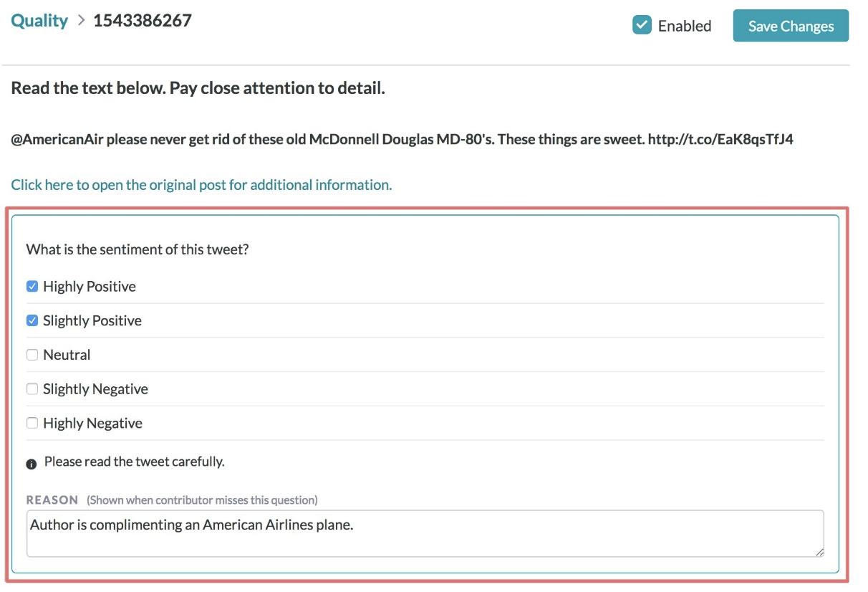The width and height of the screenshot is (868, 592).
Task: Uncheck the Enabled checkbox
Action: point(642,25)
